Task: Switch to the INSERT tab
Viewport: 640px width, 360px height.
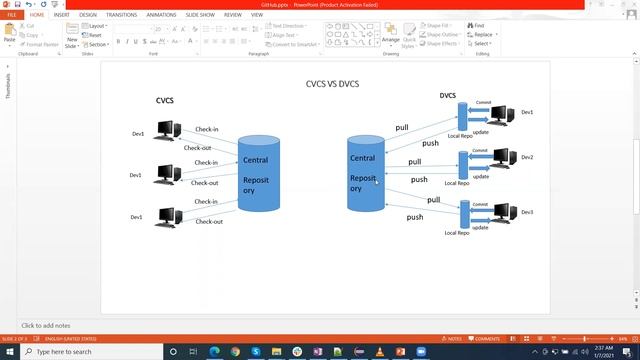Action: tap(62, 15)
